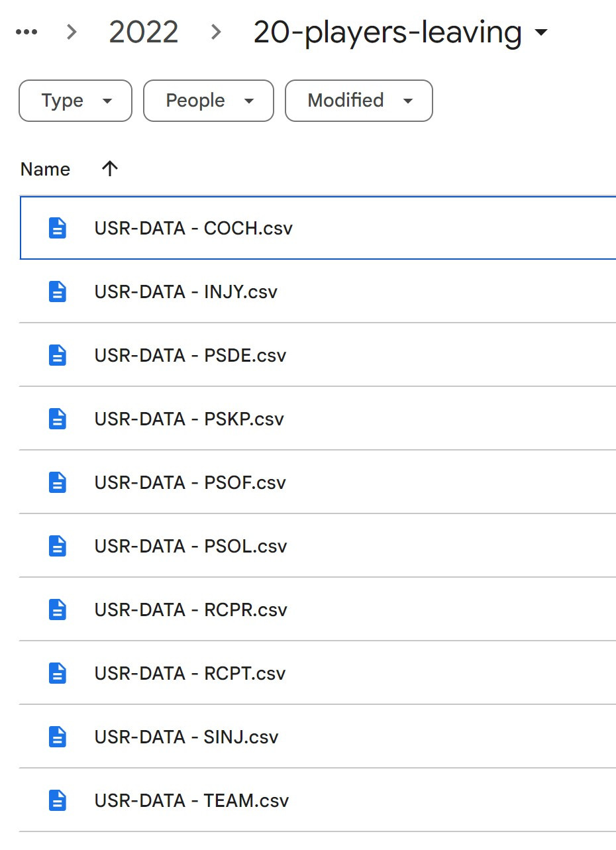Click the file icon beside PSDE.csv

coord(58,356)
